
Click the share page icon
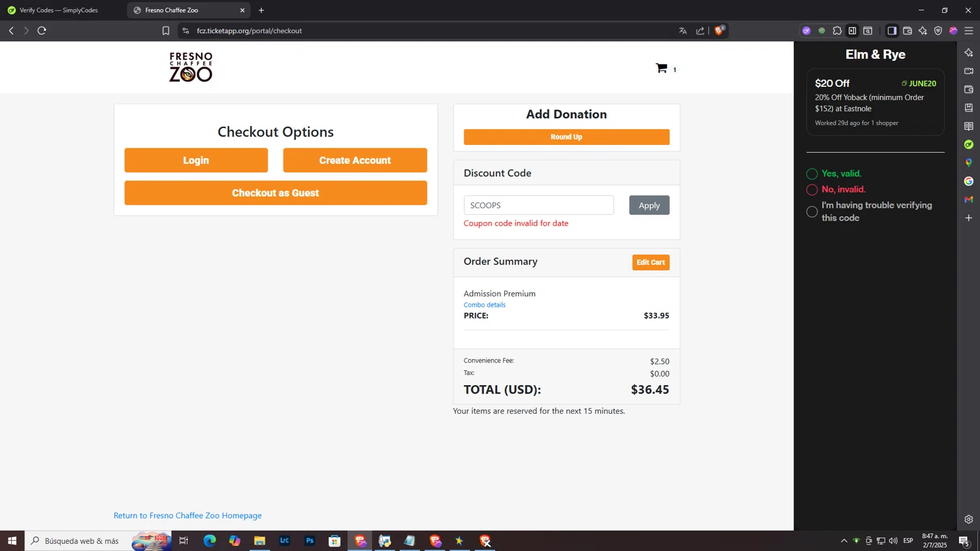tap(700, 31)
